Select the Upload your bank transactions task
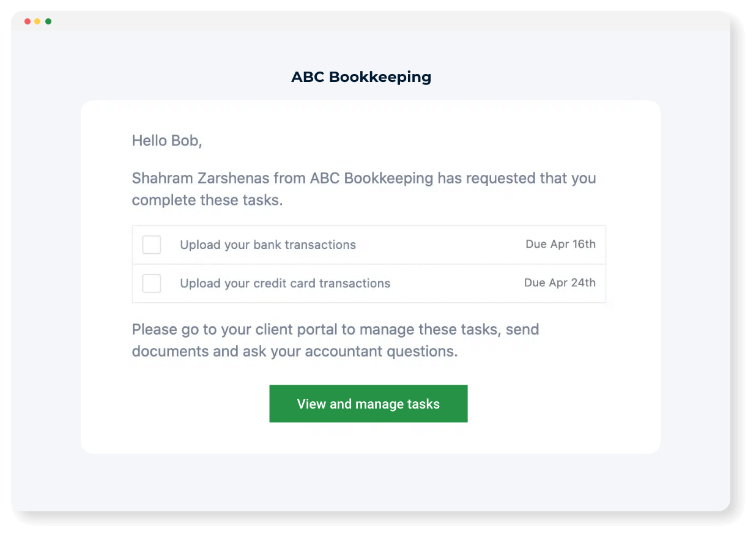Image resolution: width=756 pixels, height=537 pixels. coord(268,245)
